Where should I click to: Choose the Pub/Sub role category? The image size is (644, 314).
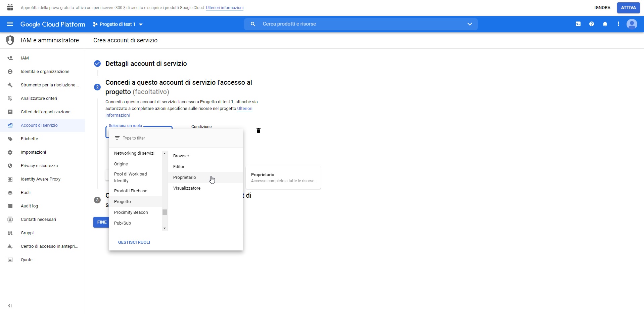coord(135,223)
